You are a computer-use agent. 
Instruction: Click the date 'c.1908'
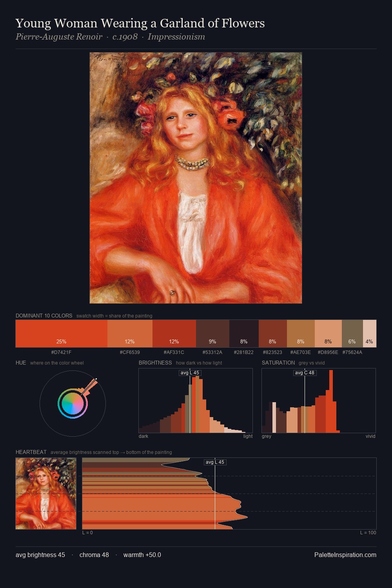125,37
